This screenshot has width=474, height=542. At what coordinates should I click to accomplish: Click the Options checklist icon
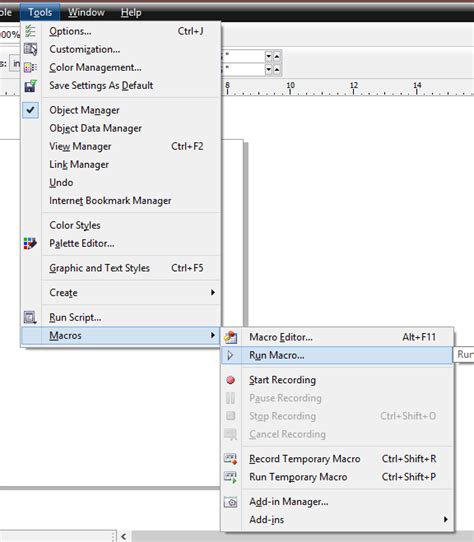pyautogui.click(x=30, y=31)
